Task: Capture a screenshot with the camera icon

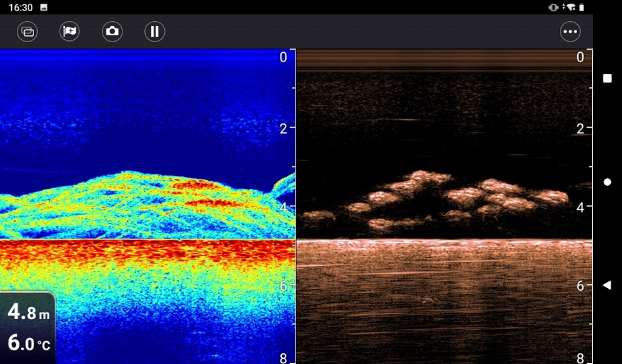Action: click(x=112, y=32)
